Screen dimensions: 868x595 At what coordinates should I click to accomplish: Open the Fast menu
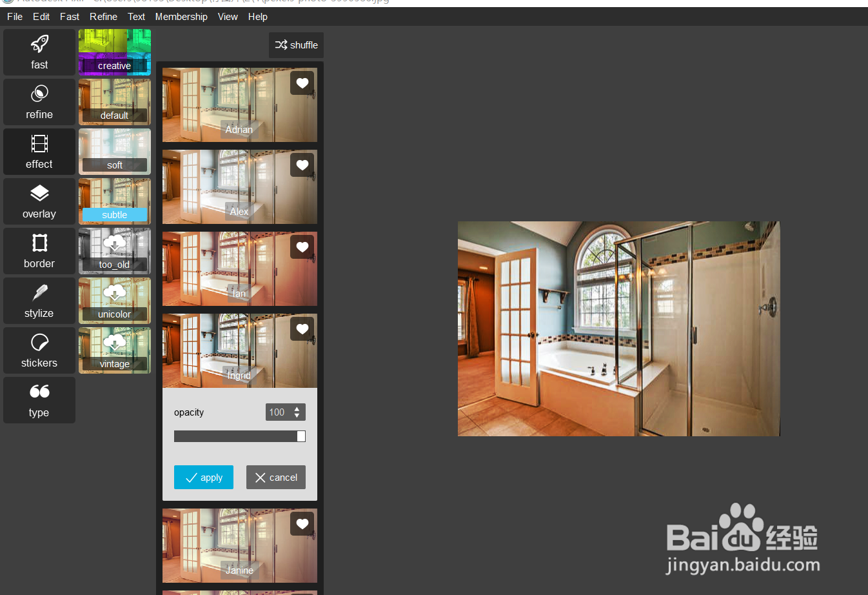(x=70, y=17)
